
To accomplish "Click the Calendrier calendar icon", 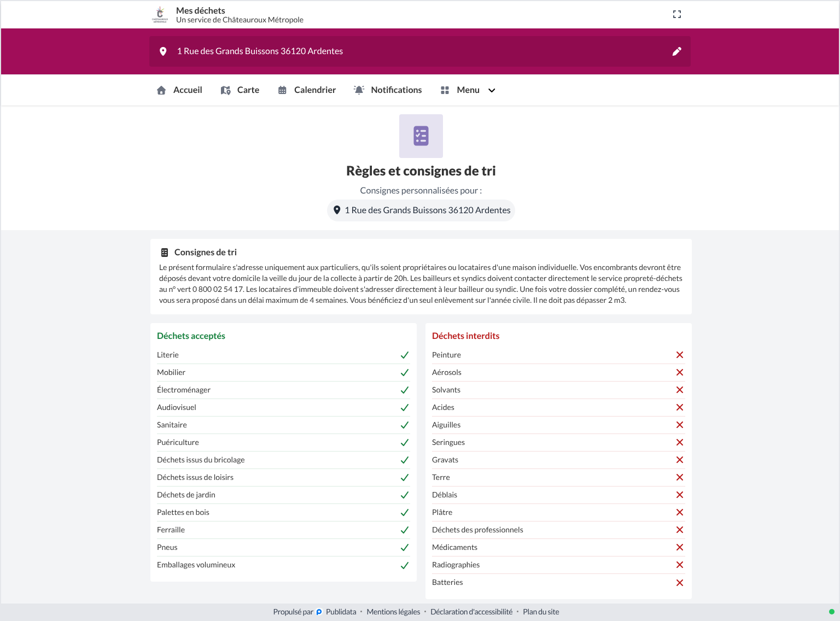I will coord(282,90).
